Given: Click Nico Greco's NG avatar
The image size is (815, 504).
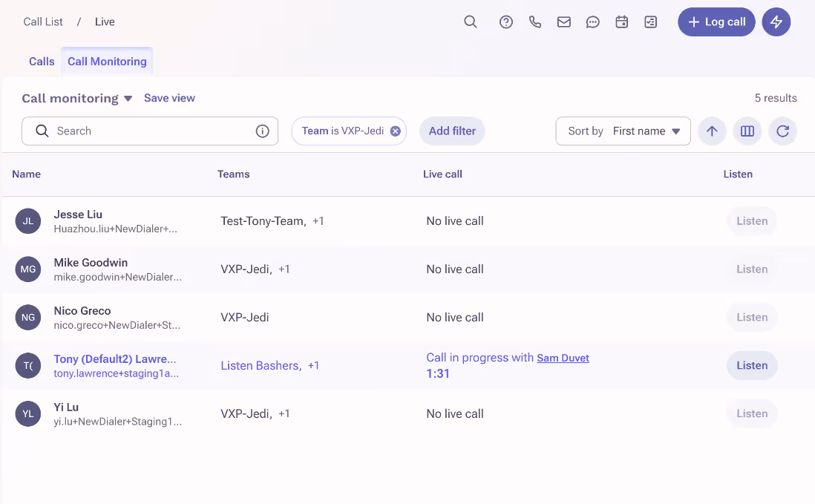Looking at the screenshot, I should coord(28,318).
